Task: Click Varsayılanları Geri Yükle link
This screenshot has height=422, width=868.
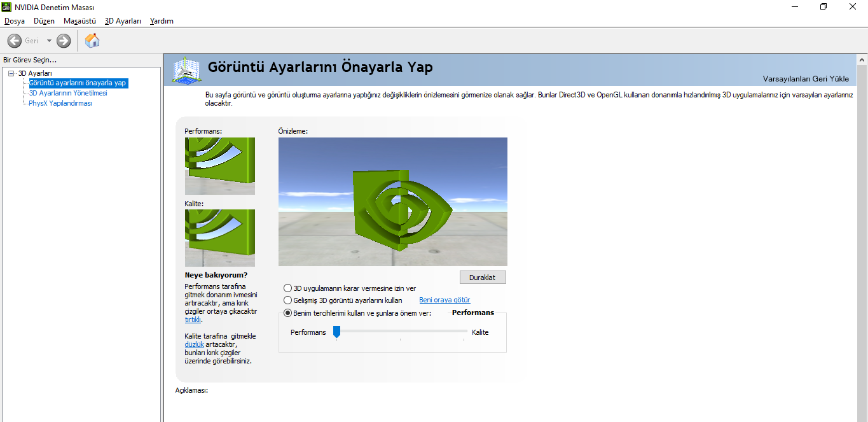Action: [x=806, y=79]
